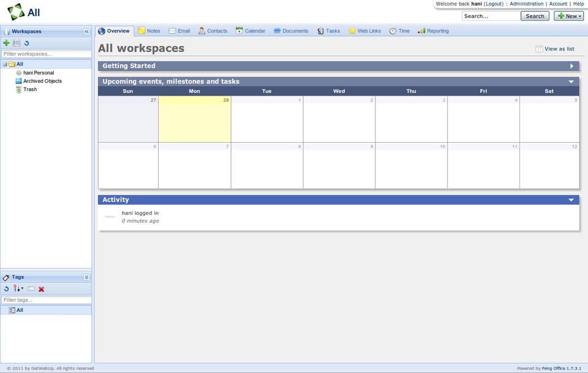This screenshot has height=373, width=588.
Task: Collapse the Workspaces panel
Action: 86,31
